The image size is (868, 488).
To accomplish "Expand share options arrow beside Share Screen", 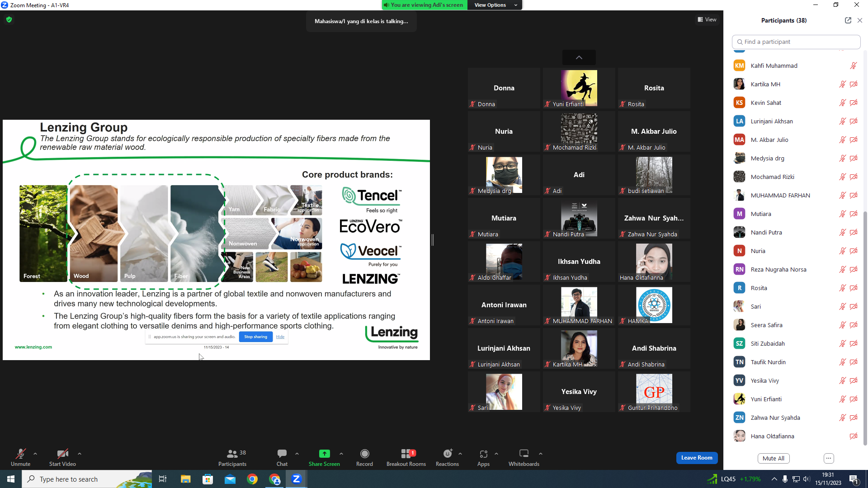I will (341, 454).
